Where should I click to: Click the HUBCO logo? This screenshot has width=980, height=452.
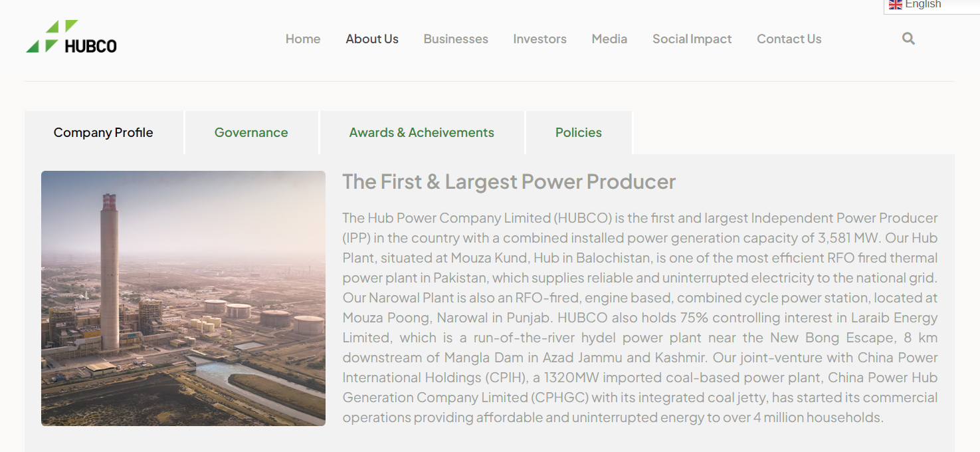(x=72, y=37)
